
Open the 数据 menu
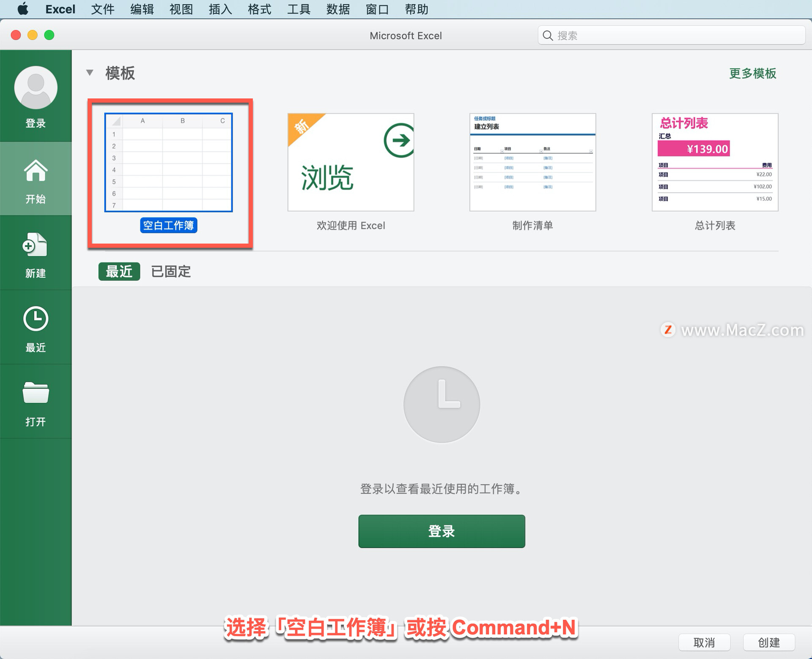point(338,9)
